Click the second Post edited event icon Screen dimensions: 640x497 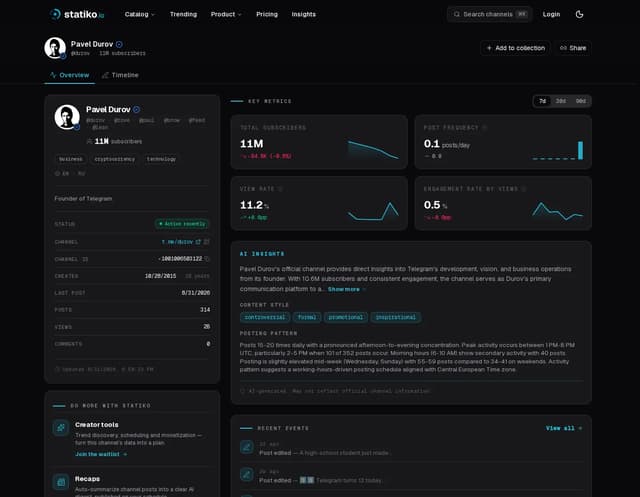pos(247,475)
